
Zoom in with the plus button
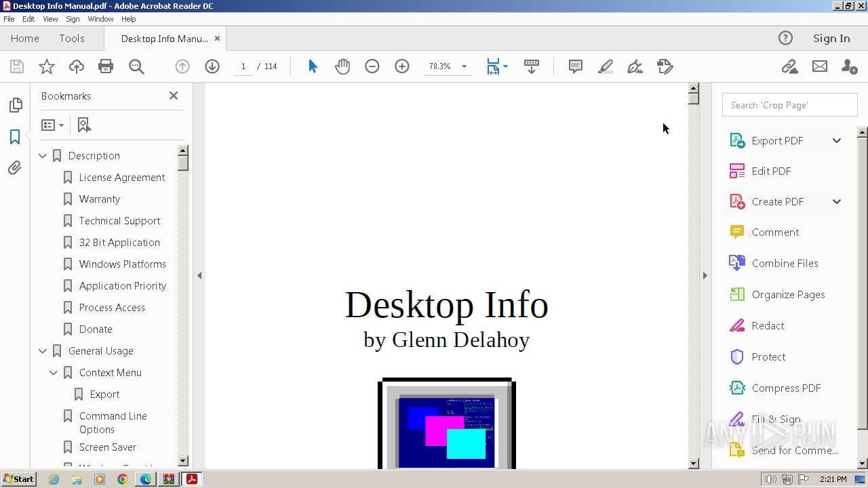click(402, 66)
